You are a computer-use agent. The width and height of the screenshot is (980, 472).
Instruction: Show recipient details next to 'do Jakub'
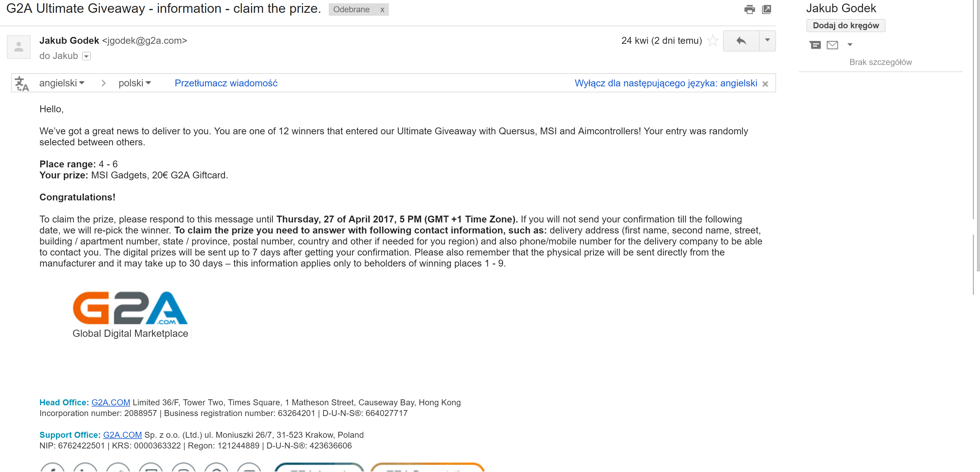(x=86, y=56)
